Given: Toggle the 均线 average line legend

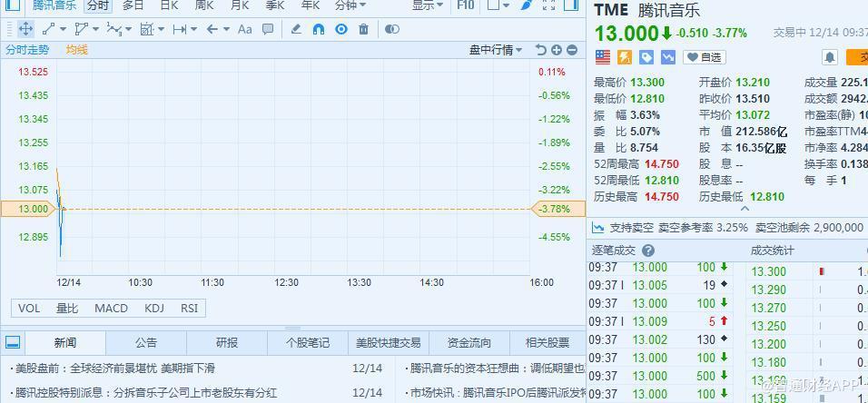Looking at the screenshot, I should tap(77, 51).
